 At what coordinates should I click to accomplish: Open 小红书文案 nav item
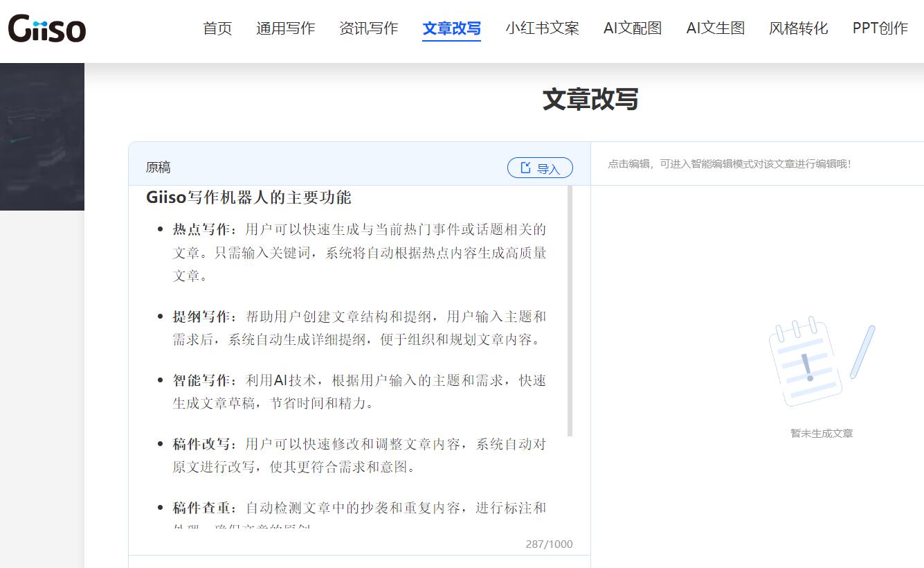pos(542,28)
